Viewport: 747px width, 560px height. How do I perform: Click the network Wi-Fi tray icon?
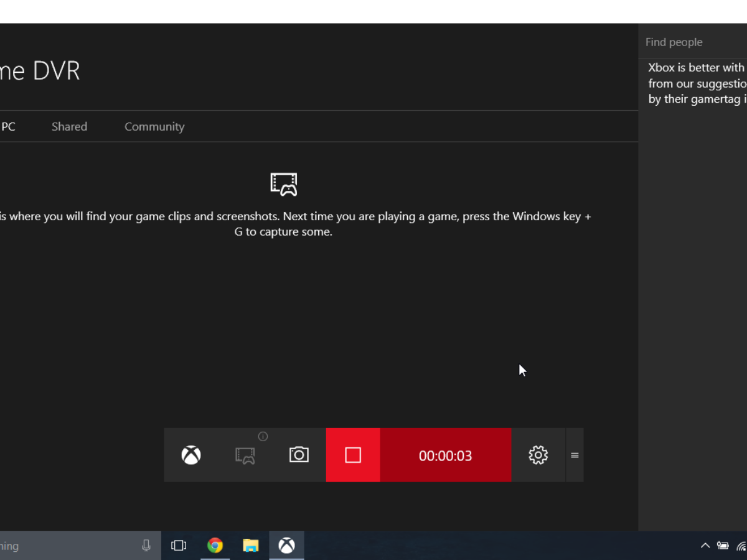[x=741, y=546]
